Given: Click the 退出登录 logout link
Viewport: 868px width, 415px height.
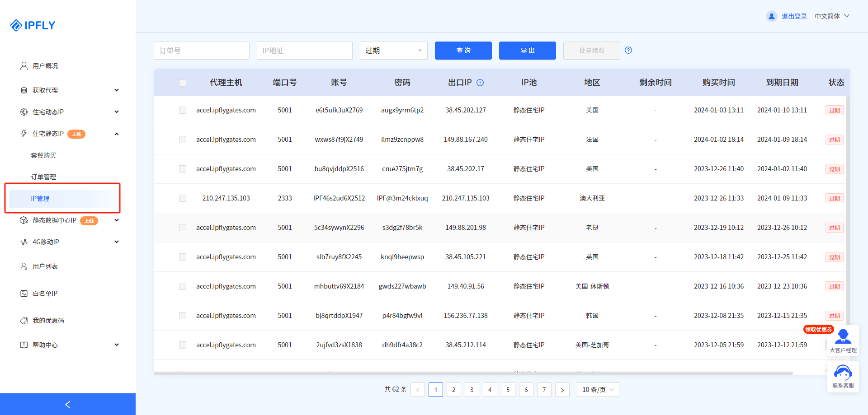Looking at the screenshot, I should pos(794,16).
